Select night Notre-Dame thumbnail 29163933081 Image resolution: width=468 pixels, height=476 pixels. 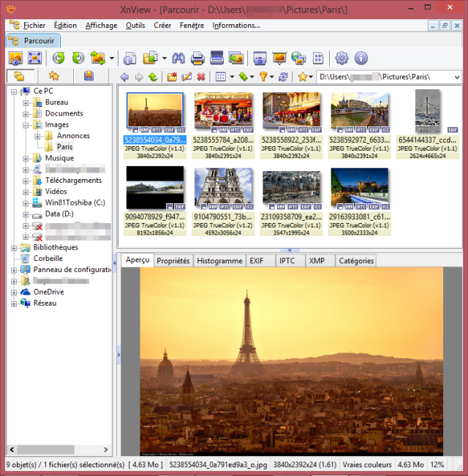click(x=359, y=186)
